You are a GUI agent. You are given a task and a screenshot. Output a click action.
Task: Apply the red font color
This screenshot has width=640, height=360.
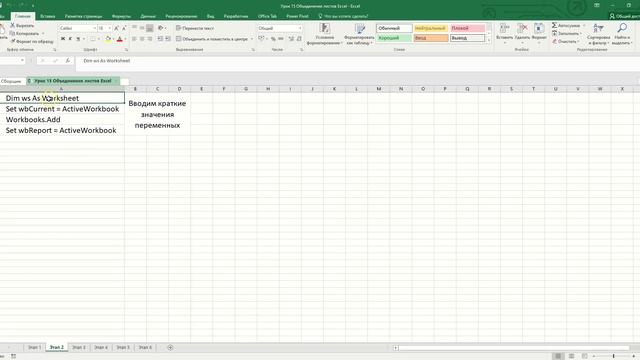click(120, 39)
